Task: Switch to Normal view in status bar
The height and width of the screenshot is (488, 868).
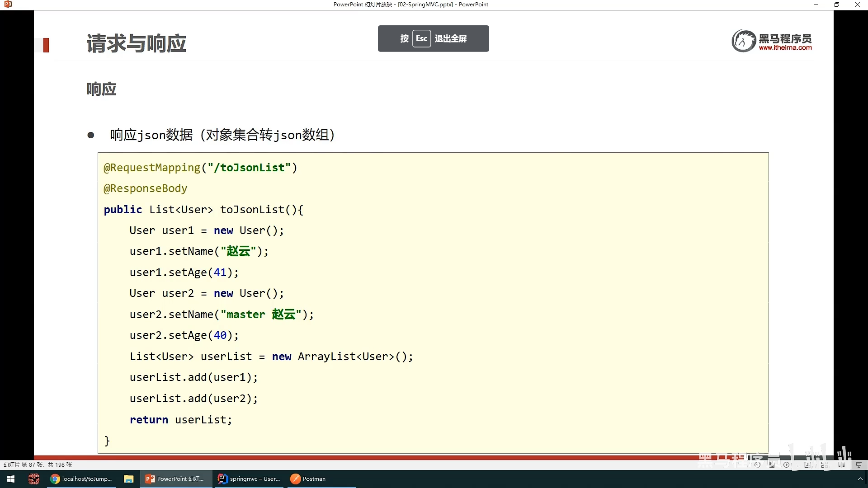Action: [x=807, y=465]
